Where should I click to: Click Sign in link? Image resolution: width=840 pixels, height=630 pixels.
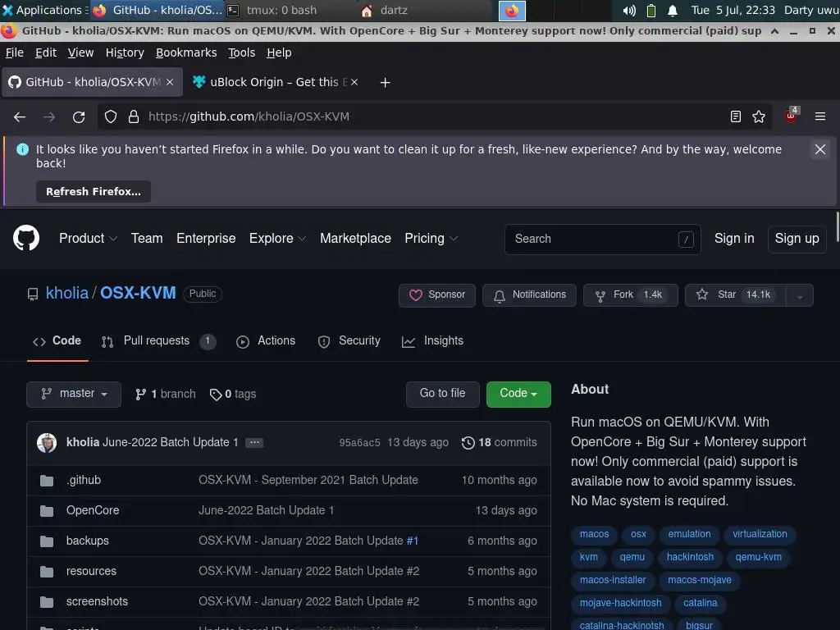734,239
